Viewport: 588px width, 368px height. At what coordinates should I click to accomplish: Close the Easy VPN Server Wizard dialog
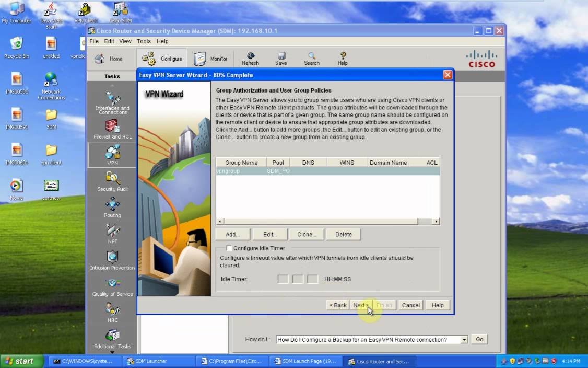tap(448, 75)
